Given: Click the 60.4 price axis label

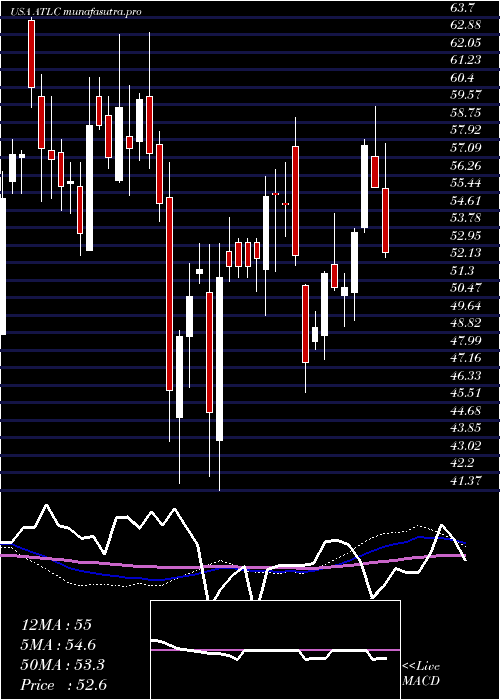Looking at the screenshot, I should [x=463, y=78].
